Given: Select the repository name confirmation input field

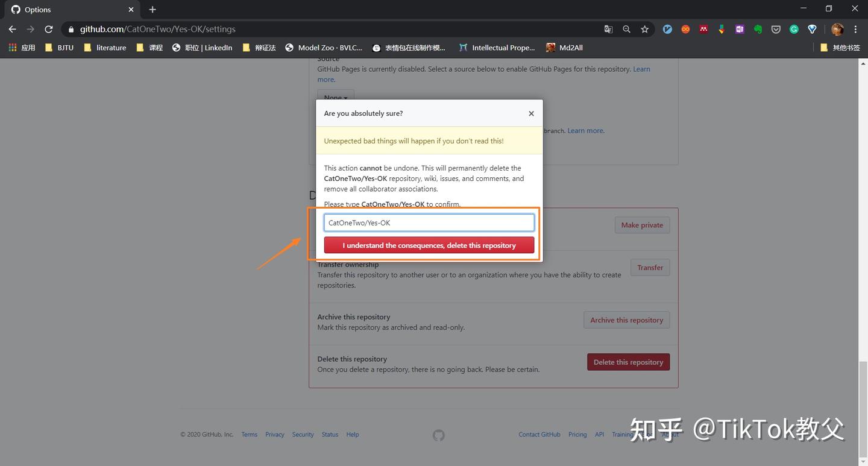Looking at the screenshot, I should 429,222.
